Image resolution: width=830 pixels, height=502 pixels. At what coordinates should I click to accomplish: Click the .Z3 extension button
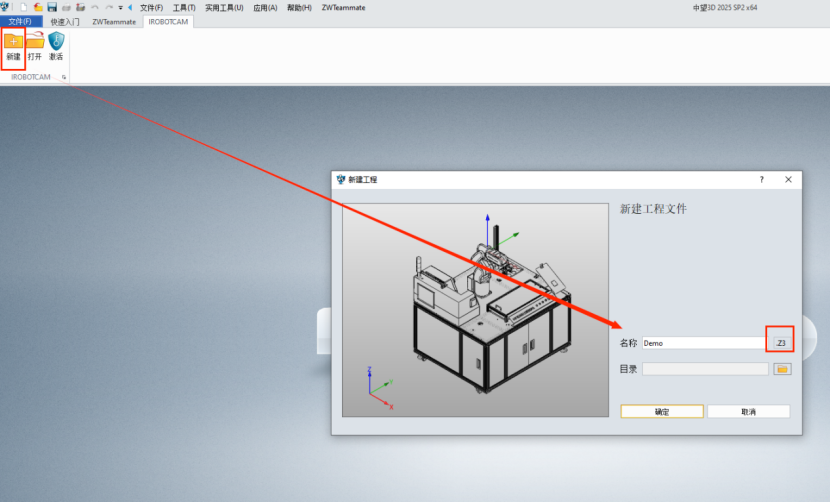(780, 343)
